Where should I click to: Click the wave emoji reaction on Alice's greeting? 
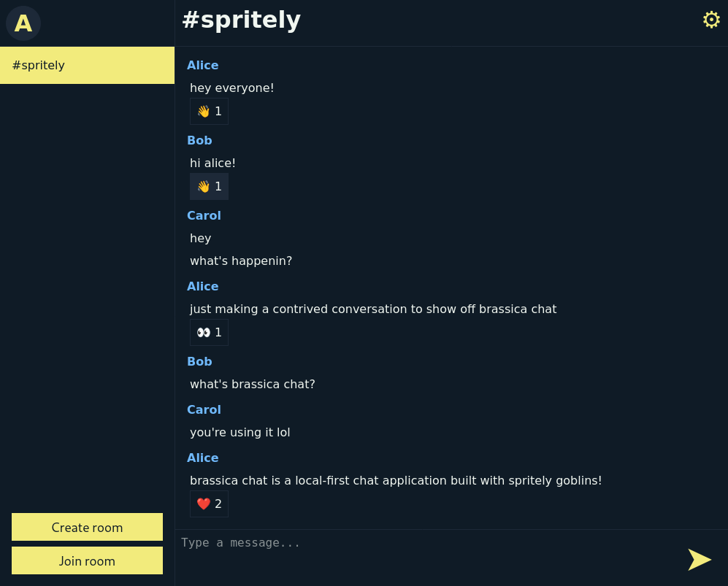209,111
